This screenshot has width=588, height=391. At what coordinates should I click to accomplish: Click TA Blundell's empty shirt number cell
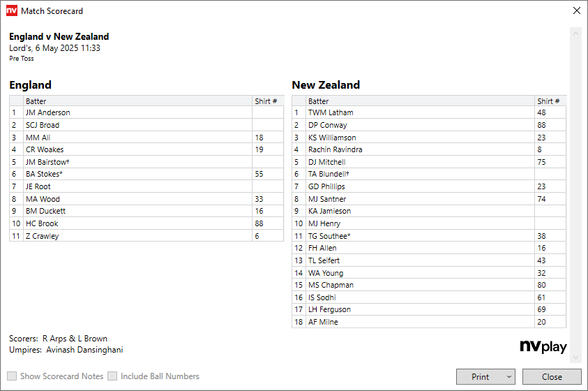pos(550,174)
